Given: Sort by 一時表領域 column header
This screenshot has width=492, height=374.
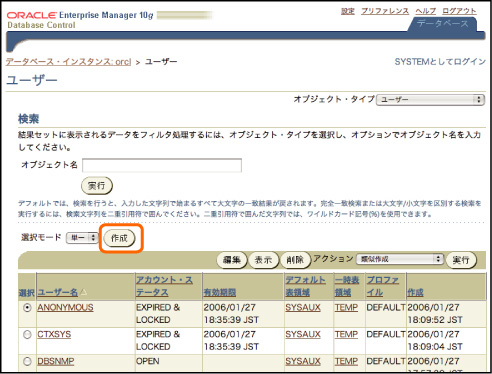Looking at the screenshot, I should click(347, 286).
